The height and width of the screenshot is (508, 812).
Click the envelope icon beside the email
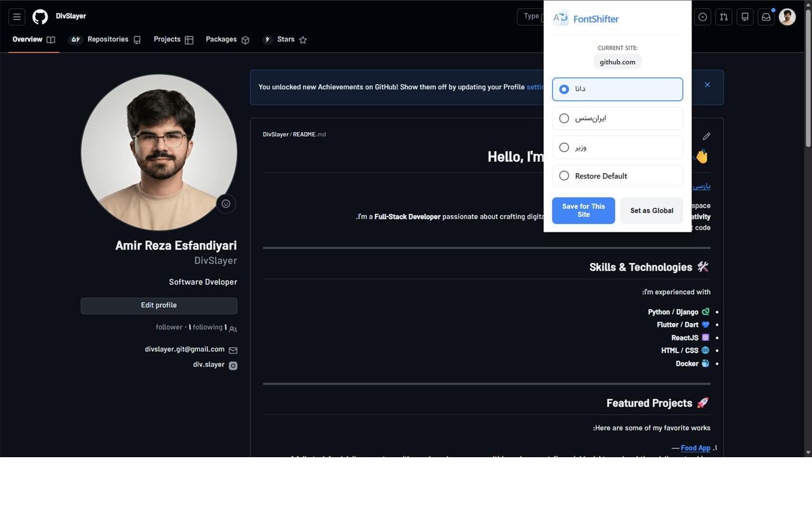(x=233, y=350)
